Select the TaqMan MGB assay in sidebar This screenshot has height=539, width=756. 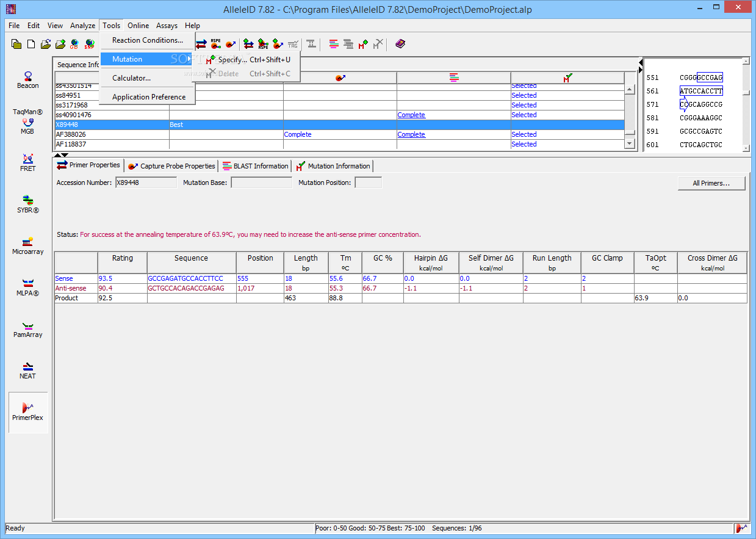point(28,121)
